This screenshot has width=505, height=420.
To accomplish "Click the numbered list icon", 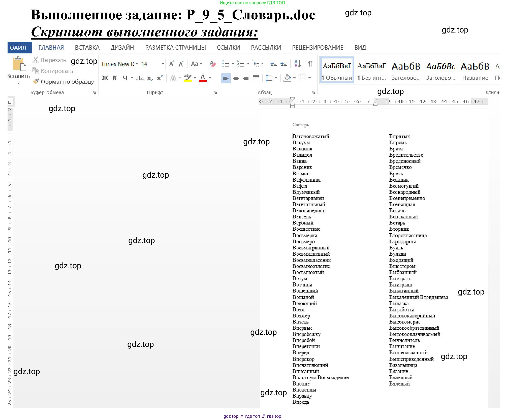I will click(241, 64).
